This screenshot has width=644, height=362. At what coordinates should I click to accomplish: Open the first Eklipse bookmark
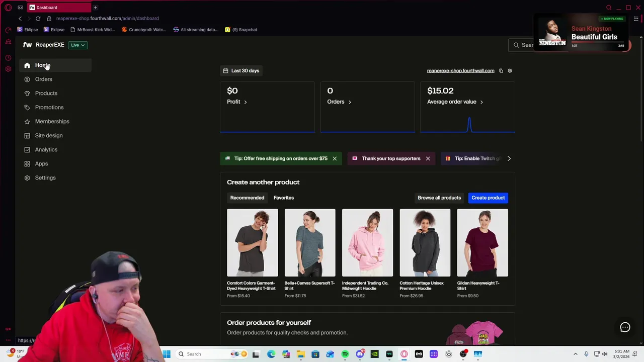(x=28, y=30)
